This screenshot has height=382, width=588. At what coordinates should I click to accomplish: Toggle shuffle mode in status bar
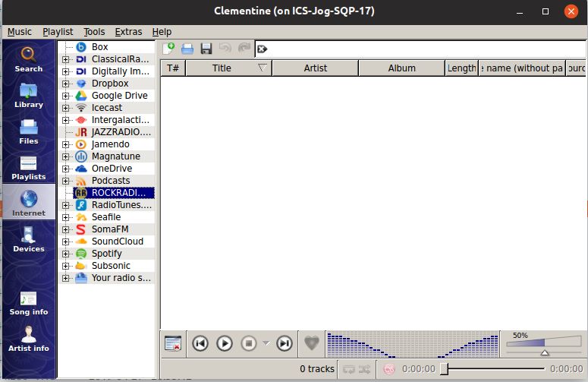364,369
